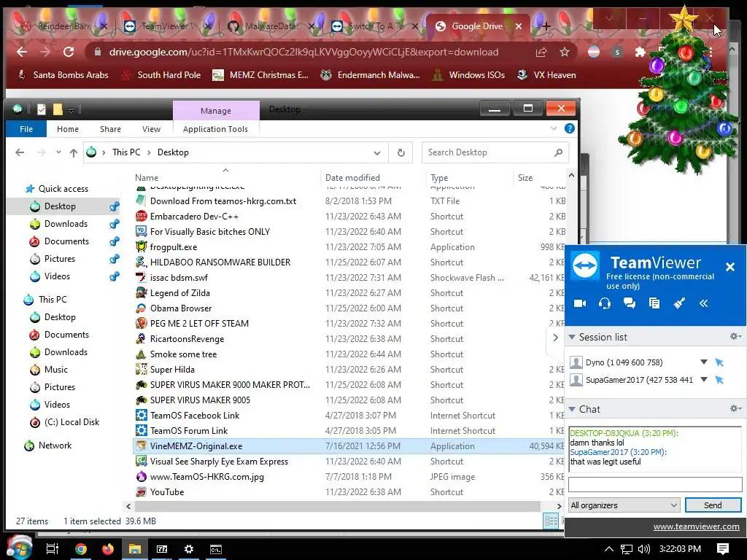This screenshot has height=560, width=747.
Task: Open Firefox from taskbar
Action: click(108, 549)
